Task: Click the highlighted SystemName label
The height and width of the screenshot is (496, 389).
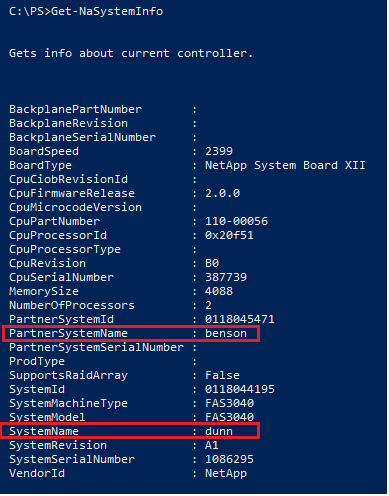Action: (44, 431)
